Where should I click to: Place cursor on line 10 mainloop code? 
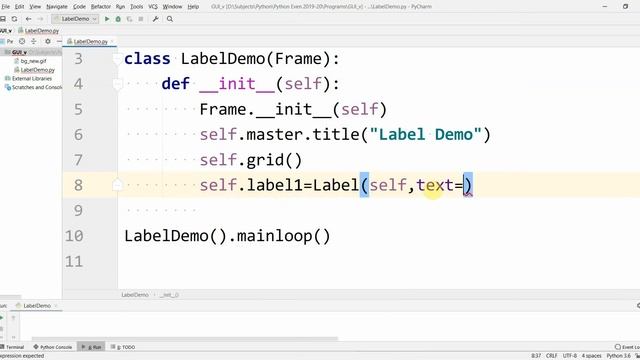[227, 236]
